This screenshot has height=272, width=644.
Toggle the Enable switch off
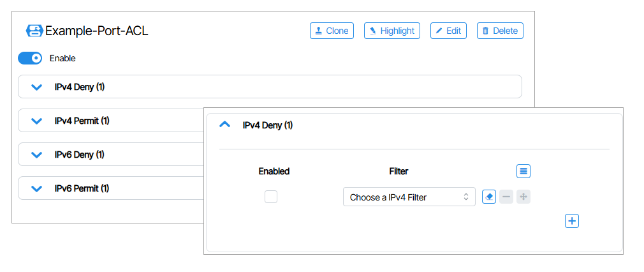[x=30, y=58]
